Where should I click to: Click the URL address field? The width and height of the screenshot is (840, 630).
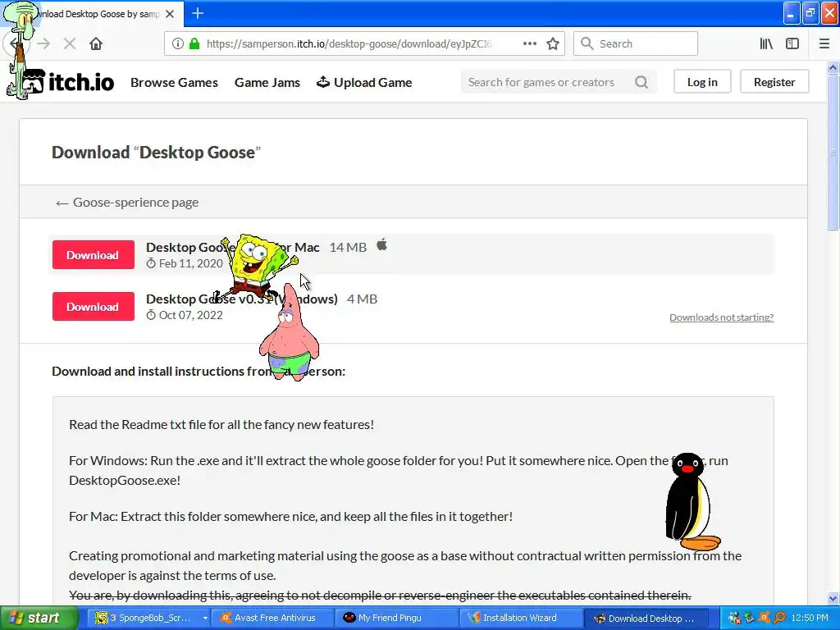pyautogui.click(x=348, y=44)
